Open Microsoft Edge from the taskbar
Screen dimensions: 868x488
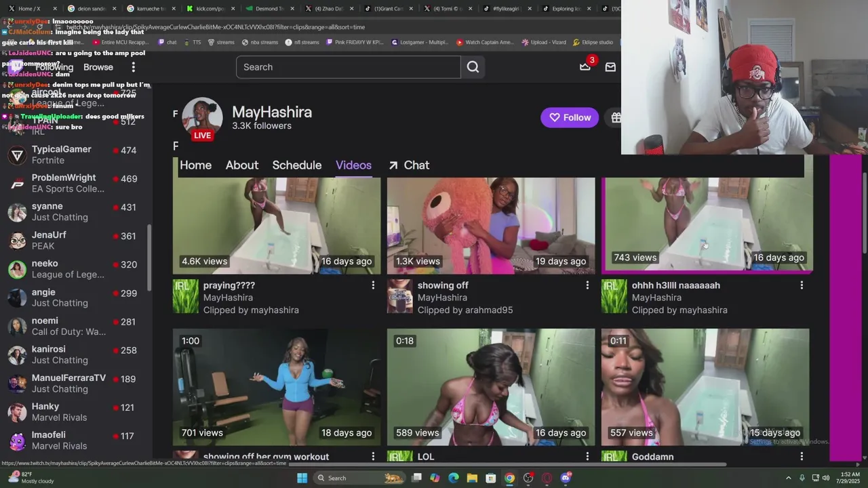coord(453,478)
